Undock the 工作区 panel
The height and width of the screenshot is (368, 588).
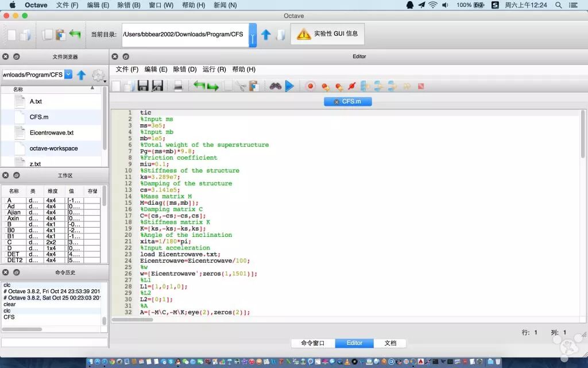coord(17,175)
